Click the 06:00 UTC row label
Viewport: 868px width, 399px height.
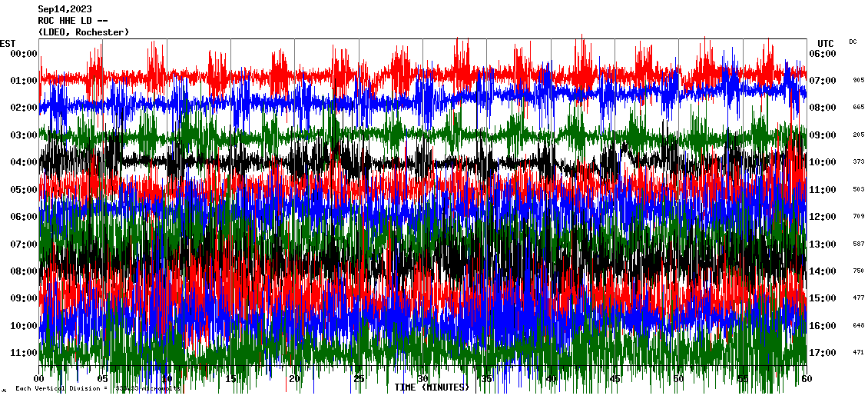[x=822, y=54]
